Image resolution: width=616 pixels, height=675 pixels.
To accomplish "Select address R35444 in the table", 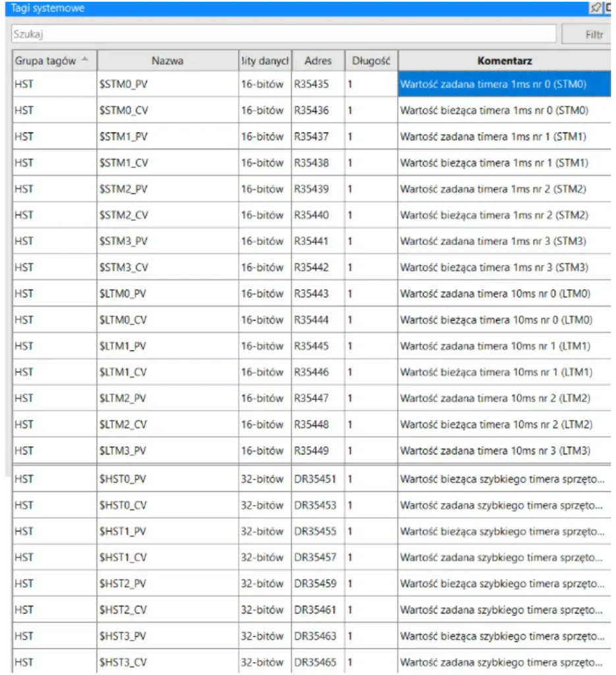I will [312, 320].
